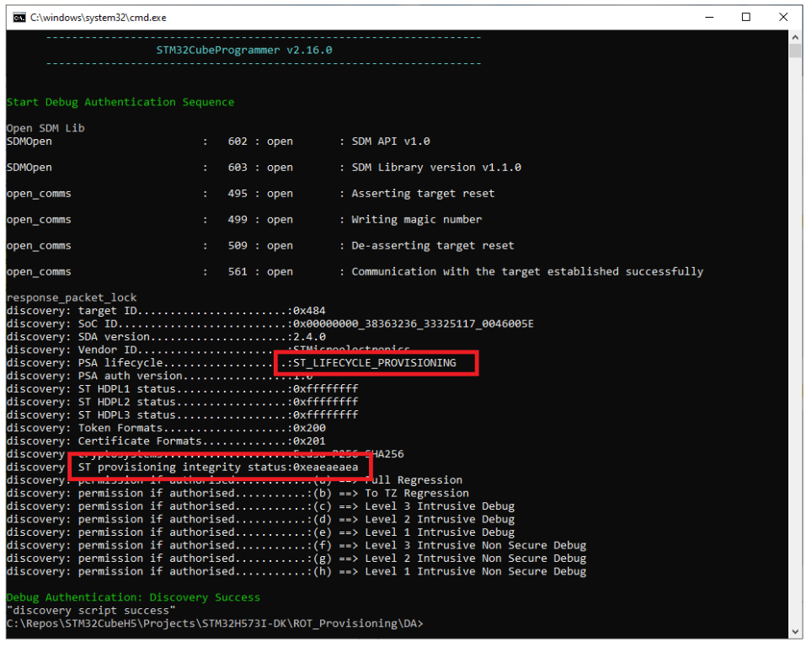This screenshot has height=647, width=812.
Task: Click the target ID discovery line
Action: coord(168,310)
